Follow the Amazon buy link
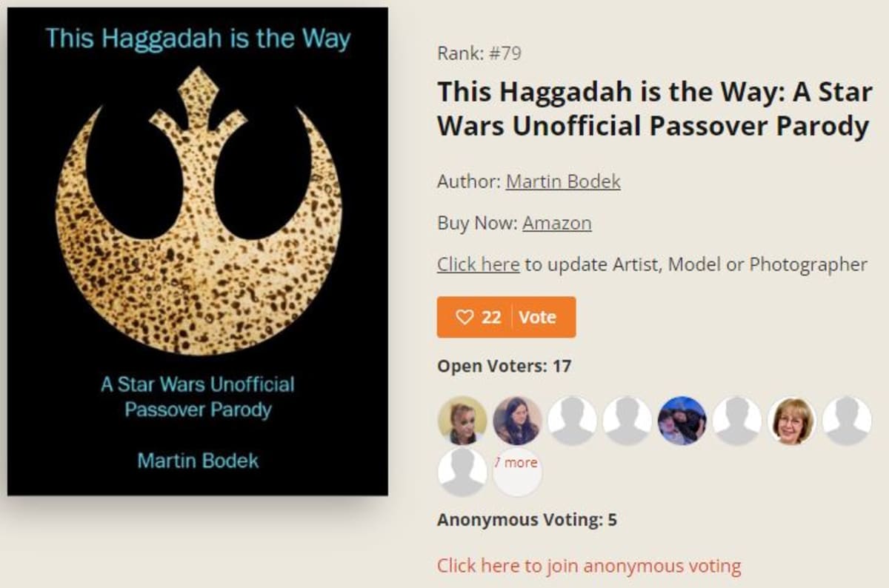Image resolution: width=889 pixels, height=588 pixels. [557, 223]
